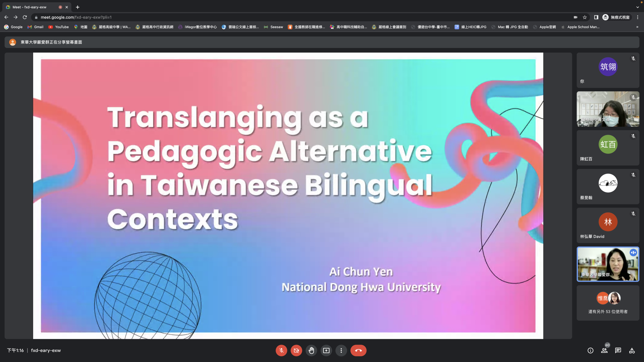Open the chat messages panel
This screenshot has height=362, width=644.
click(x=618, y=350)
